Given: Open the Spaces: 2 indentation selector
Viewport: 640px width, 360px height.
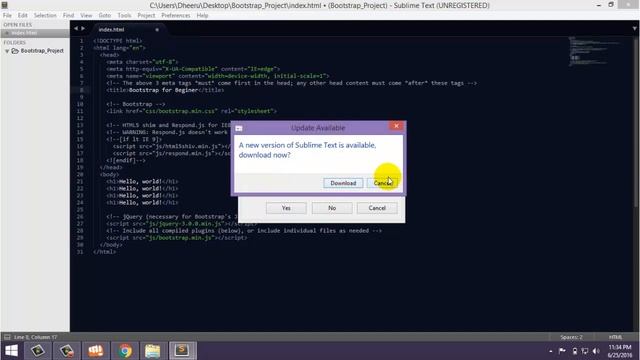Looking at the screenshot, I should click(x=571, y=337).
